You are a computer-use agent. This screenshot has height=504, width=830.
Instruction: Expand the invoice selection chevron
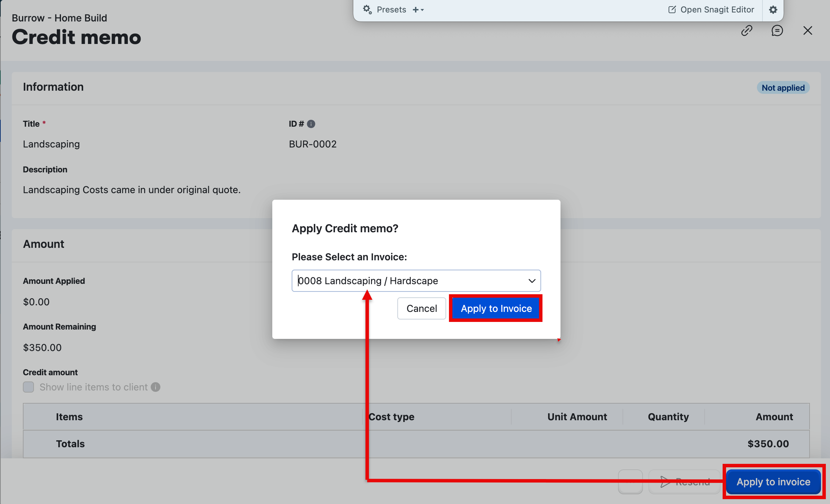[x=532, y=281]
